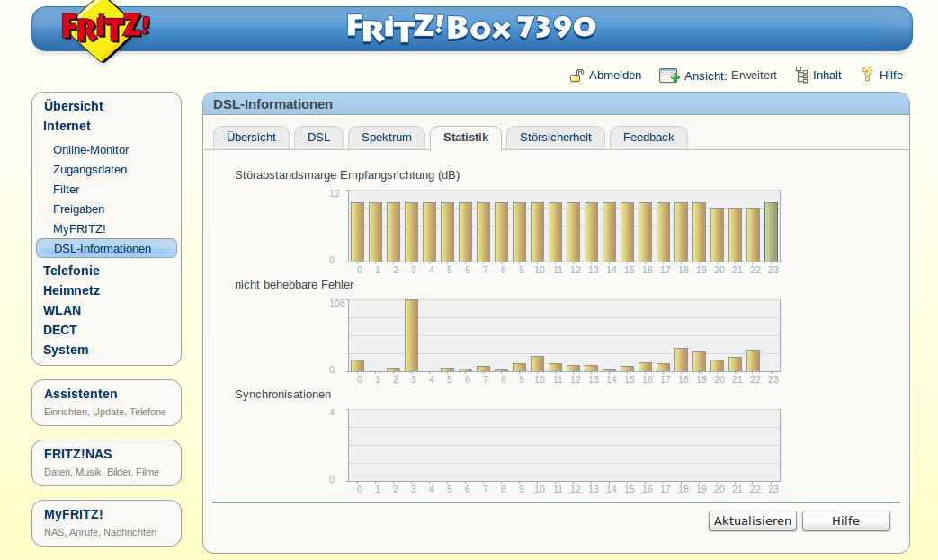Open the MyFRITZ! panel at bottom

click(x=106, y=523)
